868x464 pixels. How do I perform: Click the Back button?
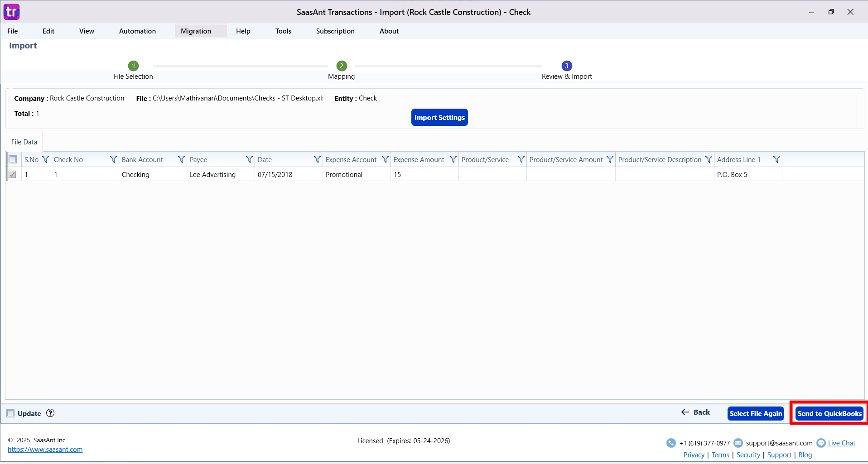point(696,412)
